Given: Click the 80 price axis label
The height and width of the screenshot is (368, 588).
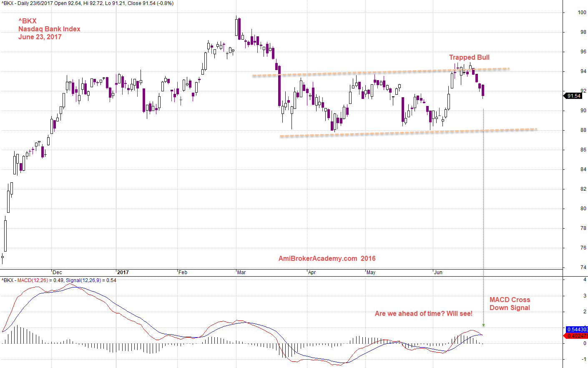Looking at the screenshot, I should tap(583, 209).
